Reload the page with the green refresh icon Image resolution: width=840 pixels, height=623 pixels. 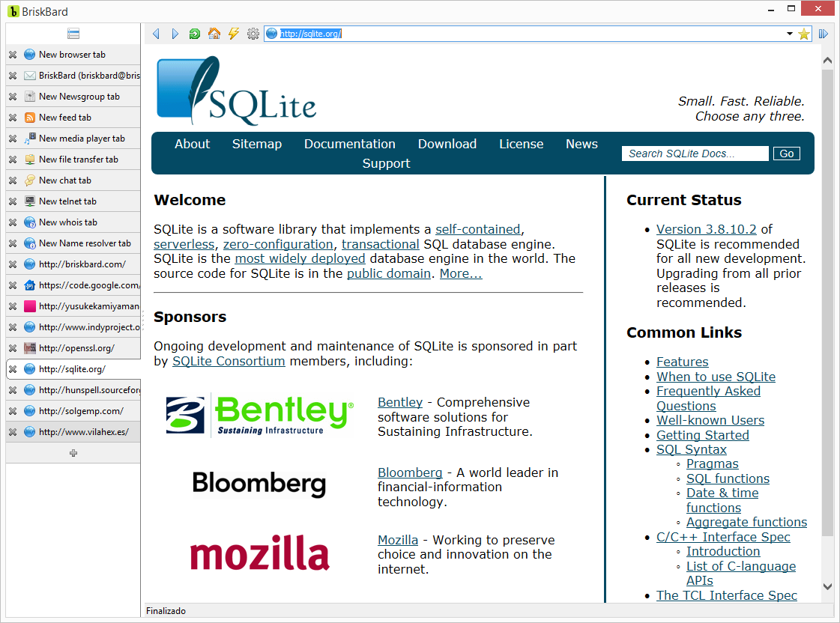tap(195, 34)
